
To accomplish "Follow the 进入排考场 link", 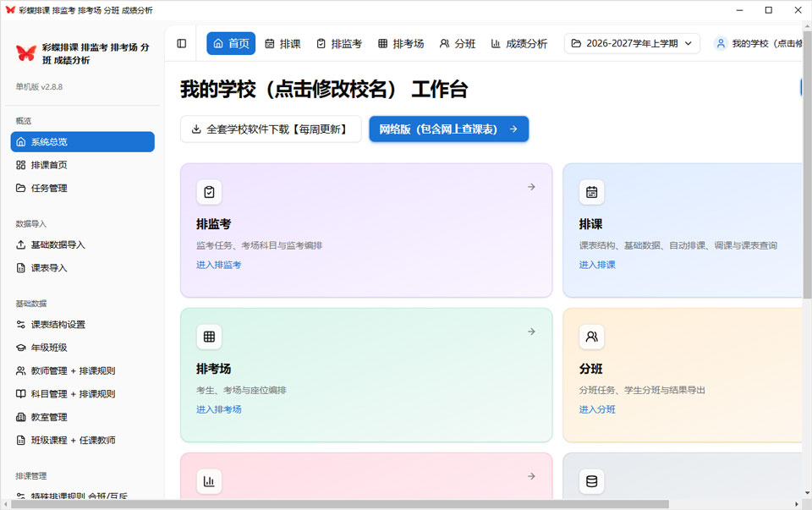I will coord(218,409).
